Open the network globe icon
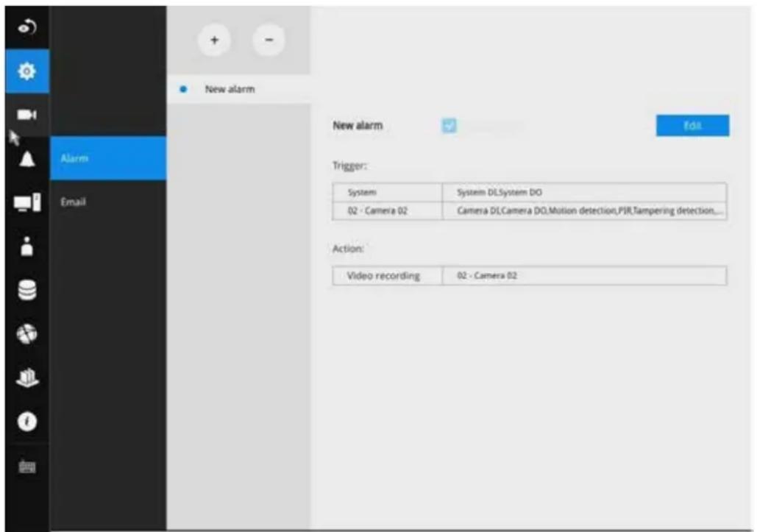The height and width of the screenshot is (532, 757). 27,333
